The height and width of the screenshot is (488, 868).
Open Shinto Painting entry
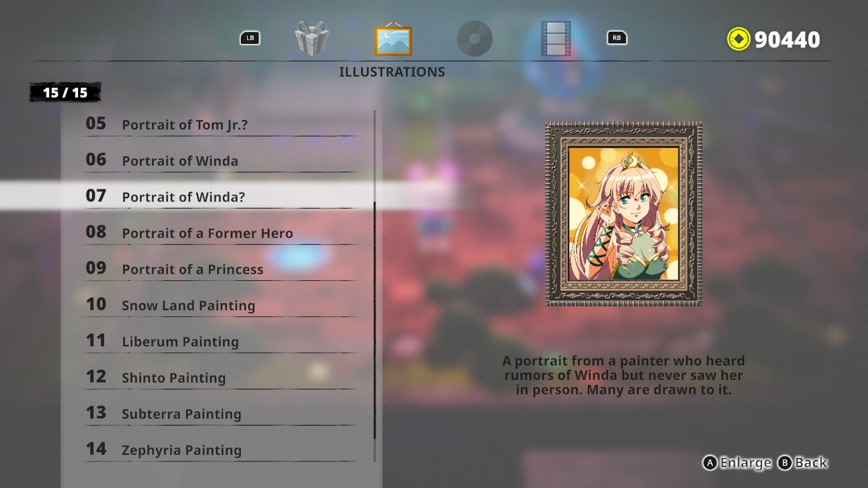coord(219,377)
